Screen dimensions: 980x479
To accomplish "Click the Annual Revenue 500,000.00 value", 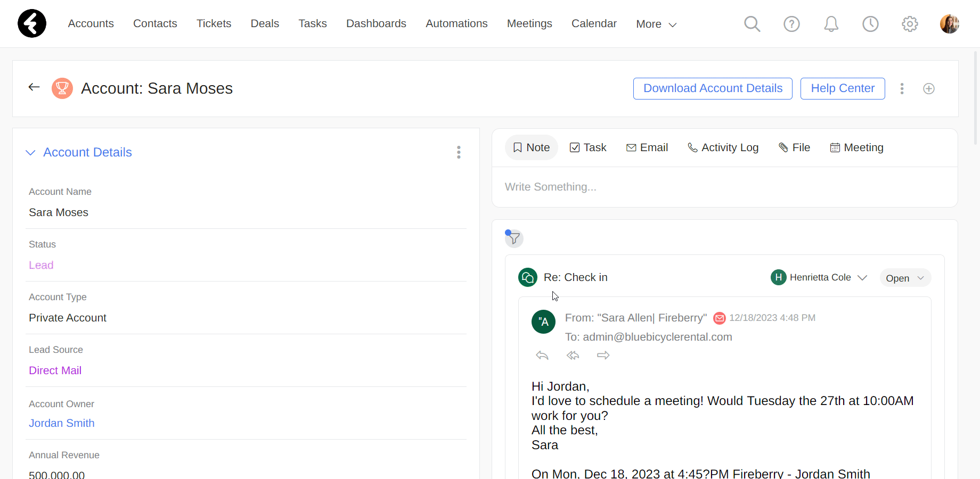I will 56,474.
